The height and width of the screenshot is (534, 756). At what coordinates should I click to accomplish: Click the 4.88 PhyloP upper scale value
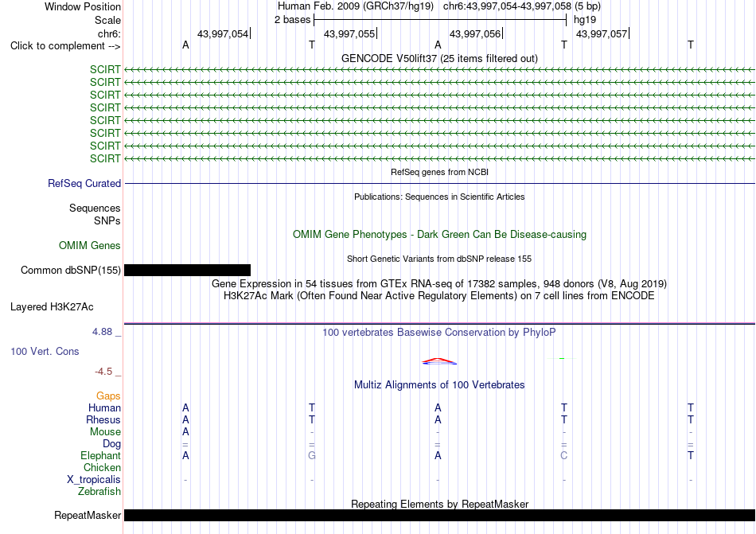pos(102,332)
